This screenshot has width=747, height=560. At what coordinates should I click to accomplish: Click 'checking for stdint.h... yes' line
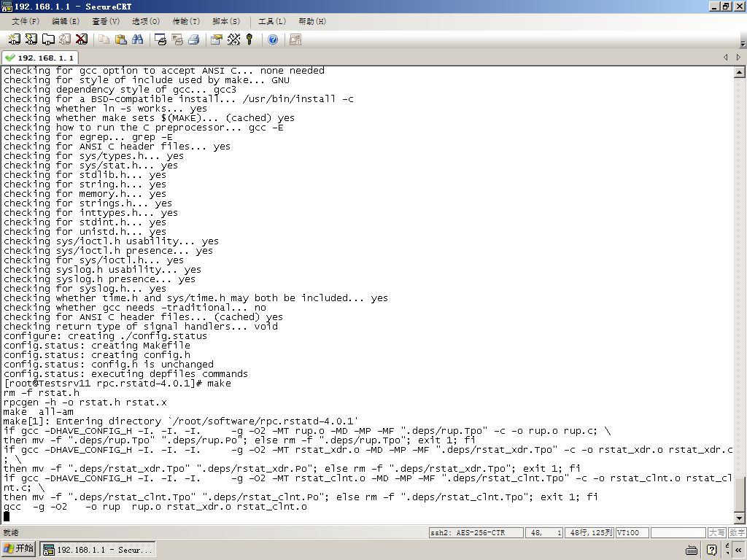[x=85, y=222]
